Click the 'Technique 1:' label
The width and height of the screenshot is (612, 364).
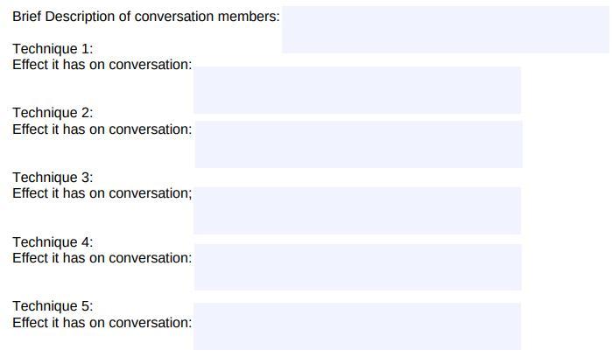coord(53,49)
